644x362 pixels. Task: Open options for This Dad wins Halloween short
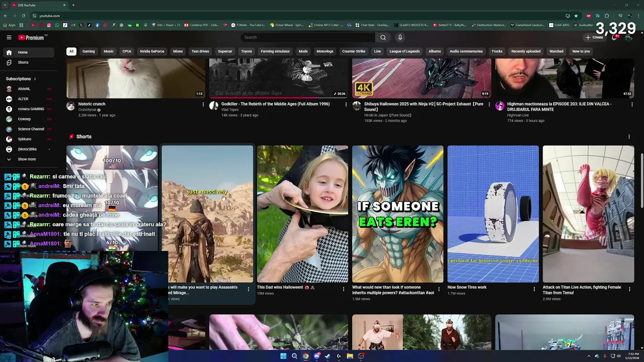tap(344, 289)
